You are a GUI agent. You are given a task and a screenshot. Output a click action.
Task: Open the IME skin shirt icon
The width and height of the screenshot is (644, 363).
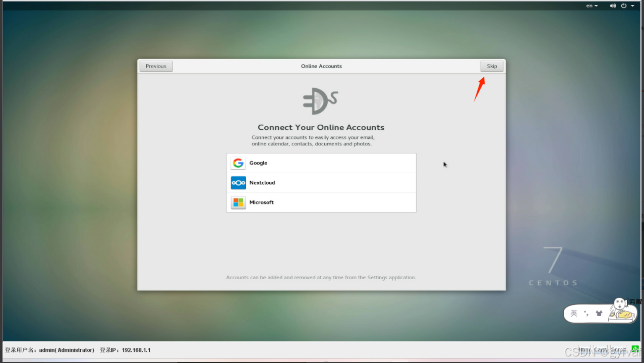pyautogui.click(x=599, y=314)
